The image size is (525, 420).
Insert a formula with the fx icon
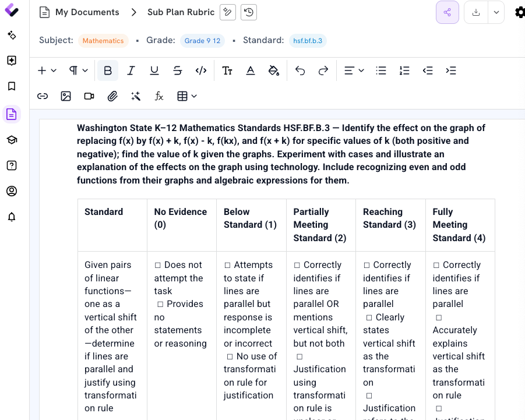click(x=158, y=96)
